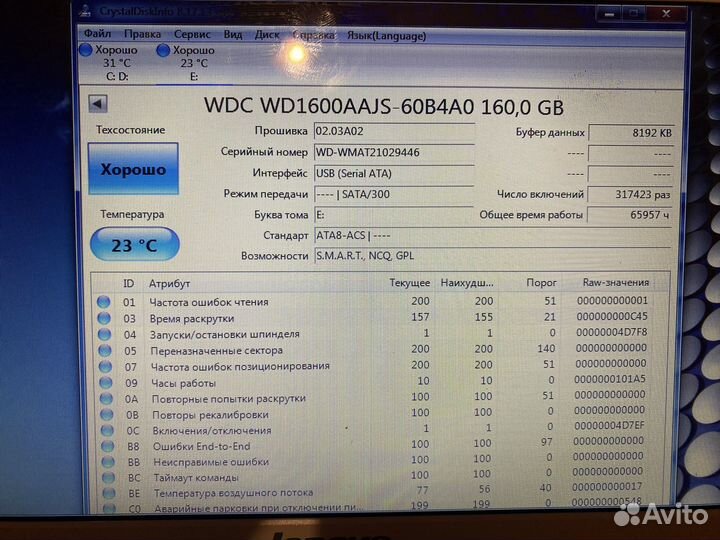
Task: Click status icon of attribute B8 row
Action: click(x=108, y=446)
